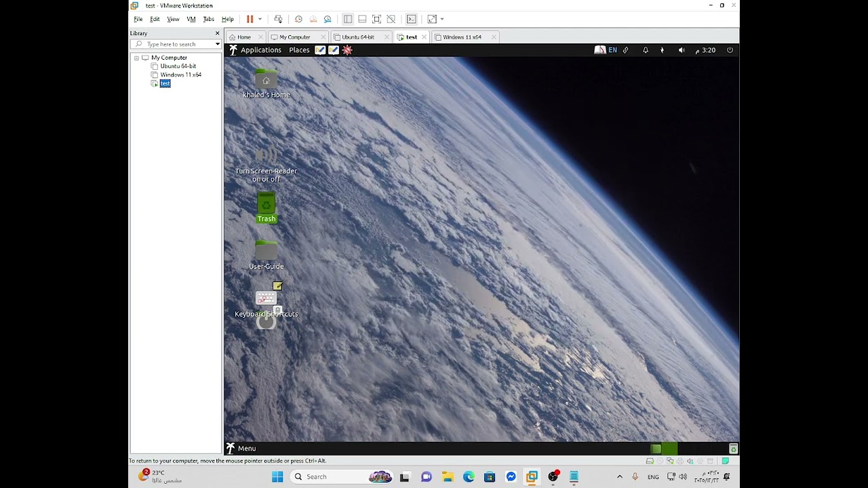Screen dimensions: 868x488
Task: Take a snapshot of this VM
Action: pyautogui.click(x=298, y=19)
